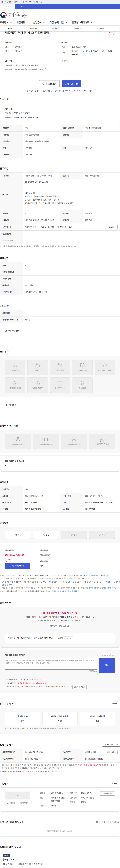Click the company LOGO thumbnail
This screenshot has width=120, height=868.
[18, 795]
